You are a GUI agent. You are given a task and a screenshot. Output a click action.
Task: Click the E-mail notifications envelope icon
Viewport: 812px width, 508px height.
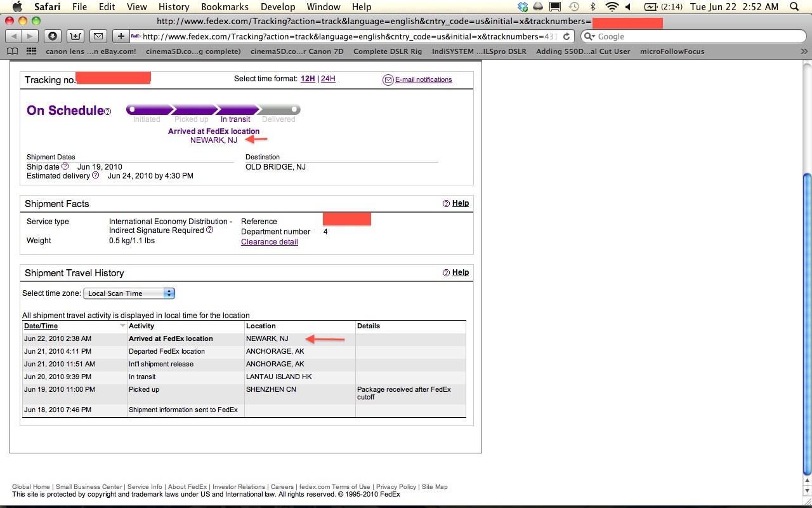pyautogui.click(x=388, y=79)
